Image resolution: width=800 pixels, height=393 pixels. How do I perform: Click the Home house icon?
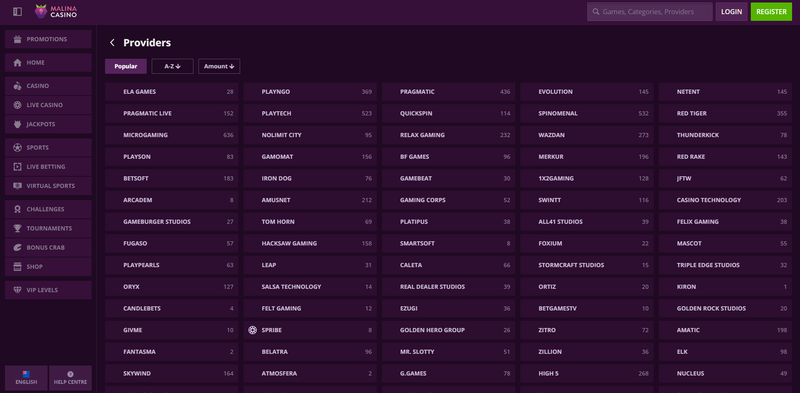pyautogui.click(x=17, y=63)
